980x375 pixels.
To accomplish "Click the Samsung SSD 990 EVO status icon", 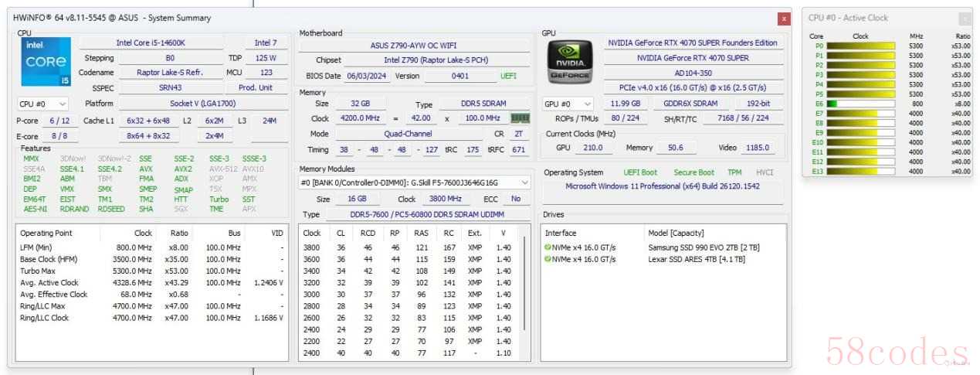I will point(548,247).
